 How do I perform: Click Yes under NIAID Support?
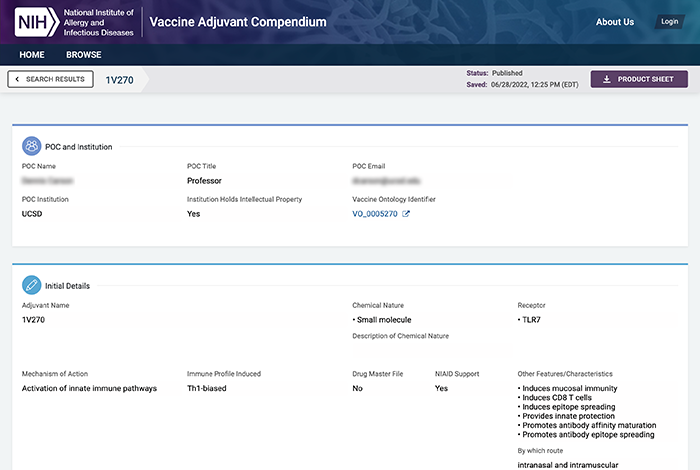coord(441,388)
